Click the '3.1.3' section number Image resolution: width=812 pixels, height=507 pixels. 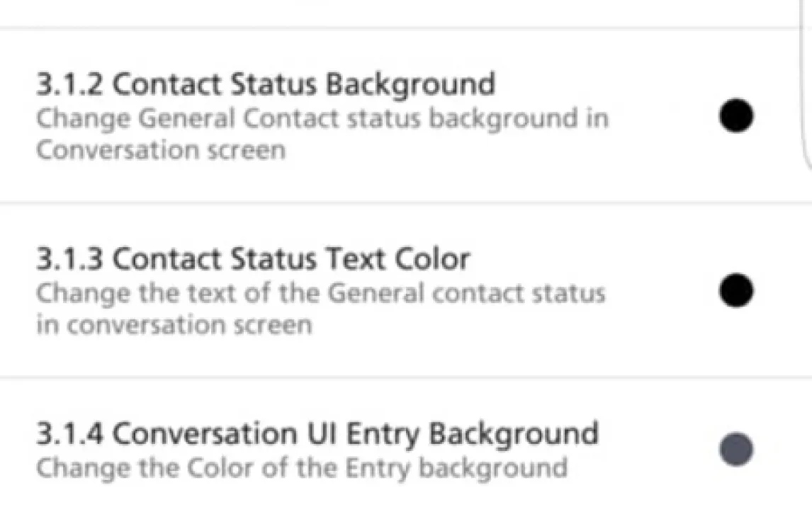69,259
